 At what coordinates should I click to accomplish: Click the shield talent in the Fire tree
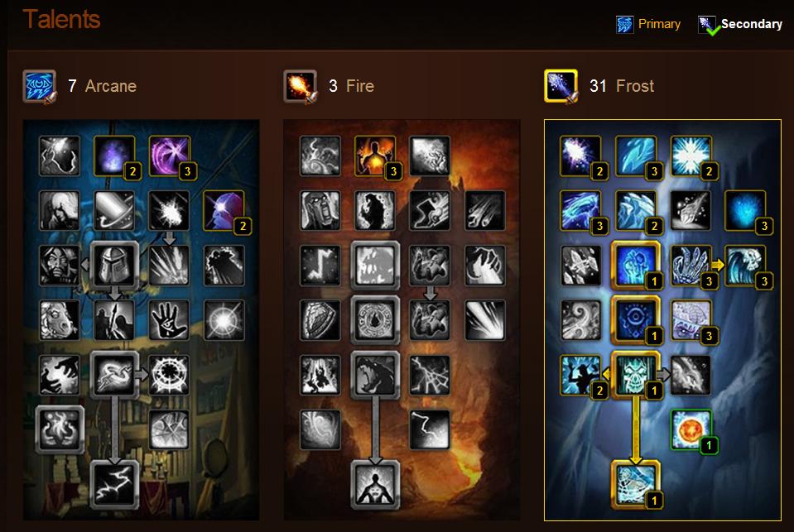tap(320, 320)
